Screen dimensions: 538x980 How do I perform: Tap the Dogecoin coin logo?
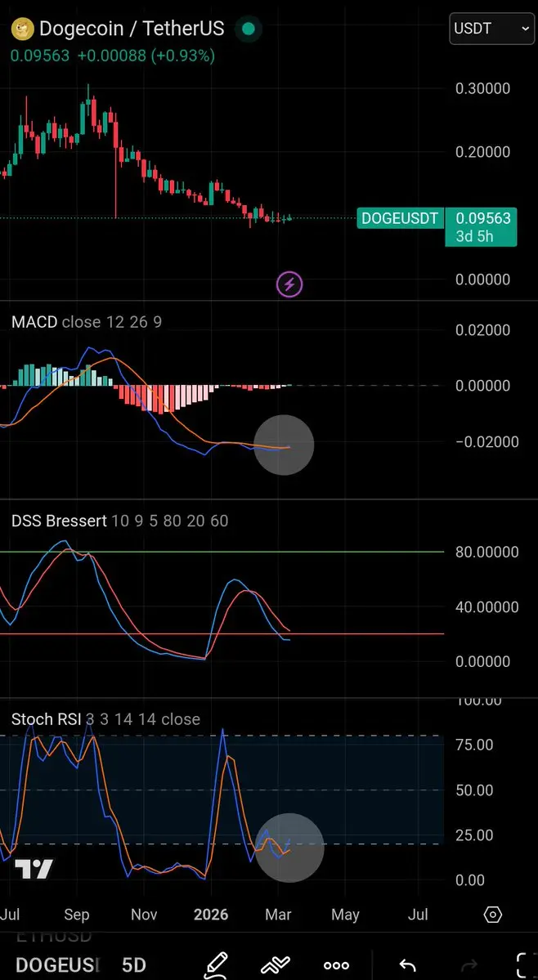click(x=23, y=29)
